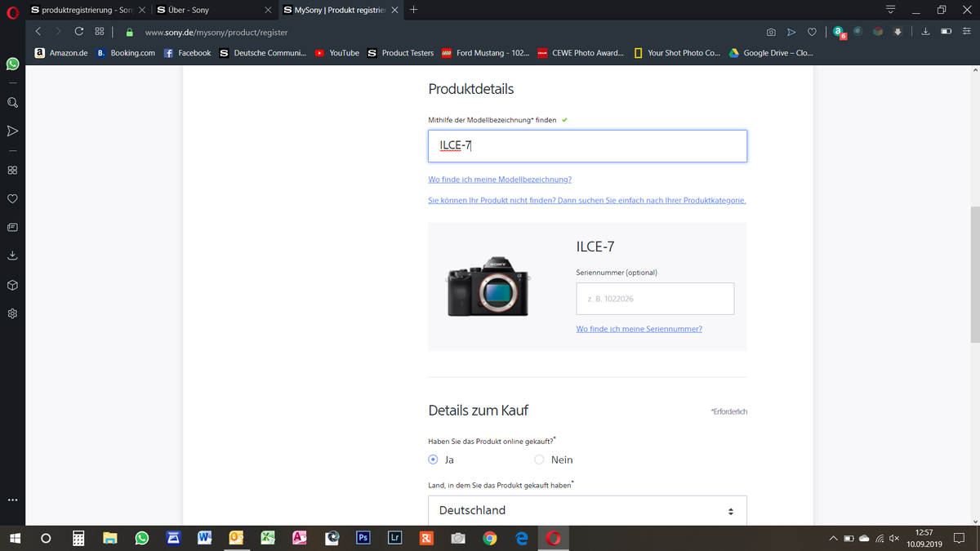The height and width of the screenshot is (551, 980).
Task: Select the Nein radio button
Action: [539, 460]
